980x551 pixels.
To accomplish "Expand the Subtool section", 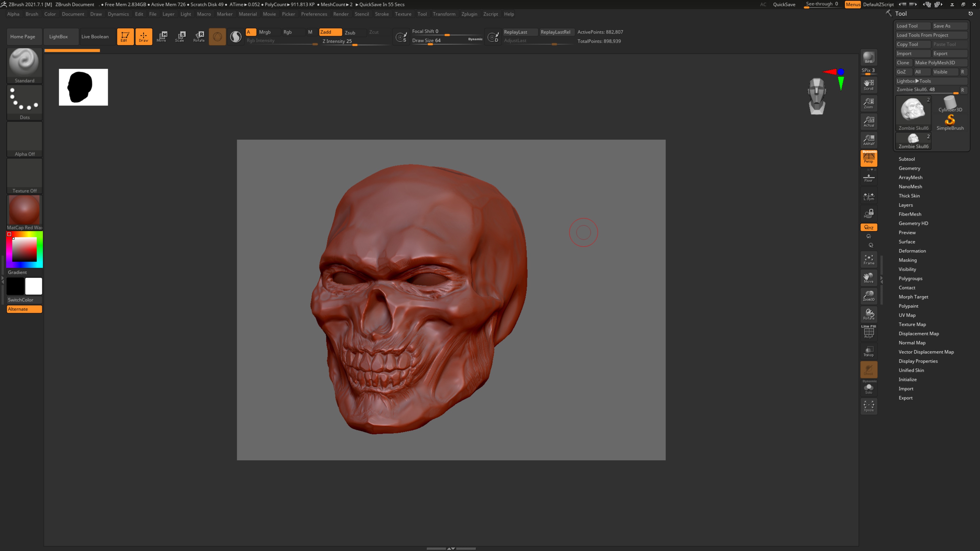I will (906, 159).
